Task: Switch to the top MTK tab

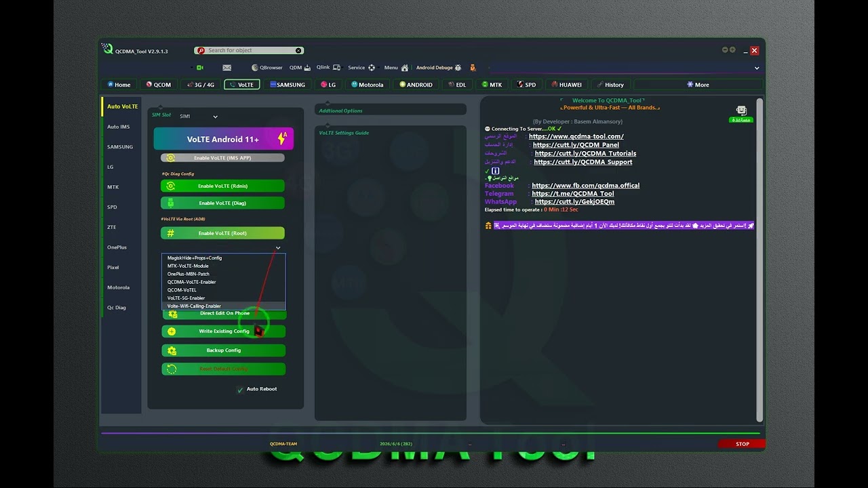Action: coord(492,85)
